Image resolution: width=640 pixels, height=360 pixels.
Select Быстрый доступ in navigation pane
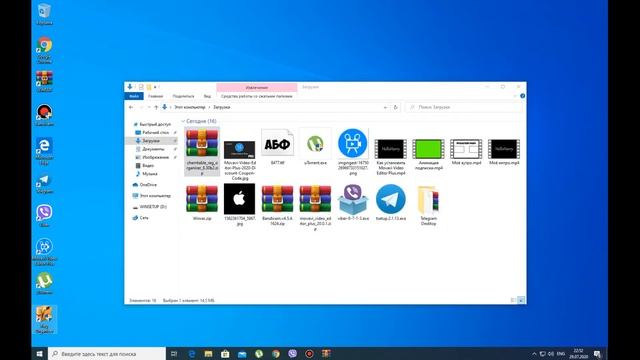tap(152, 124)
